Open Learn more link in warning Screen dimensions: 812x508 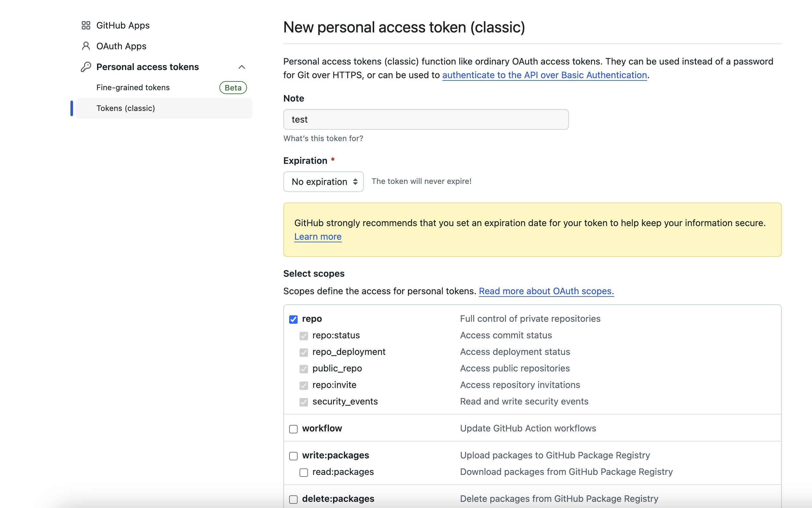(318, 236)
